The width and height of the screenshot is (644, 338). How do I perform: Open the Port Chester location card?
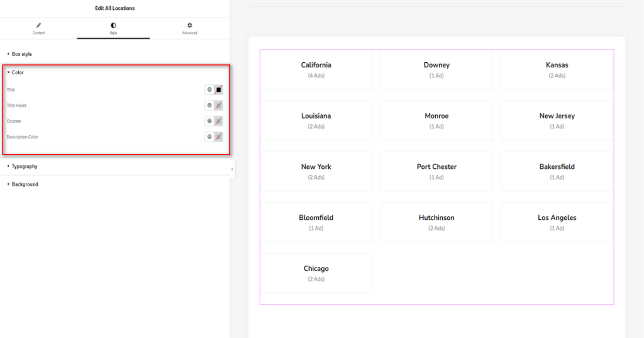436,172
